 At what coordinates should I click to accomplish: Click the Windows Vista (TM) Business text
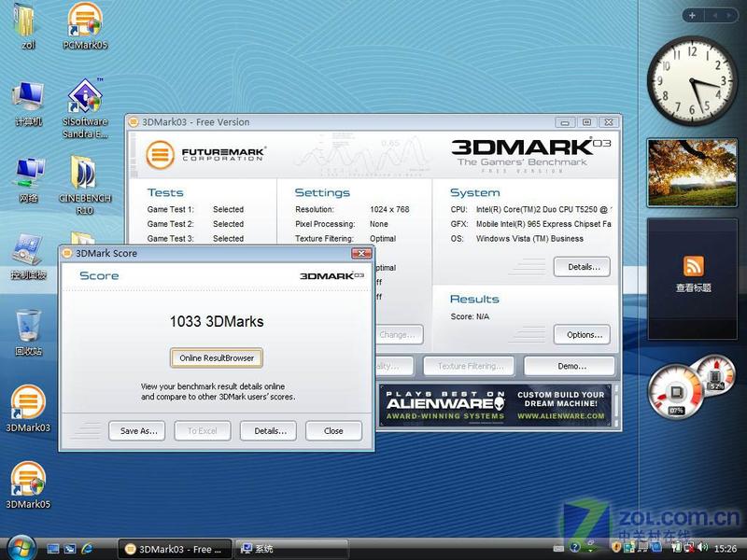(529, 239)
